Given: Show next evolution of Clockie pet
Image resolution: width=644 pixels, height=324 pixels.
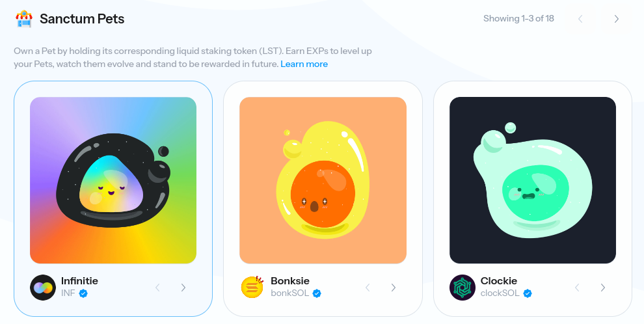Looking at the screenshot, I should coord(602,288).
